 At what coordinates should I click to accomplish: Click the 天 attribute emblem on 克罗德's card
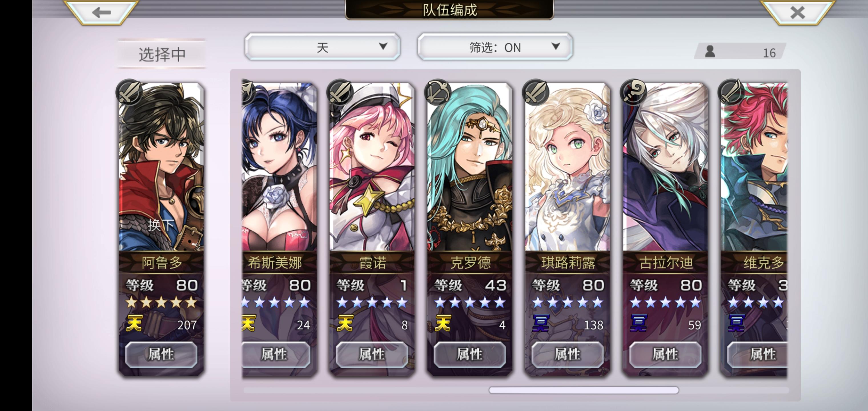pos(443,323)
